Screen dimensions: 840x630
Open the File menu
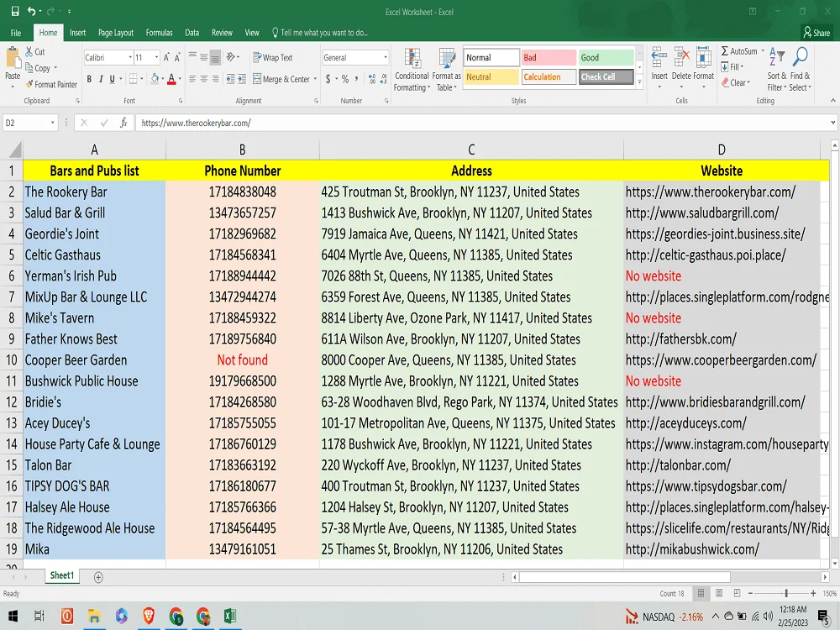pyautogui.click(x=16, y=33)
